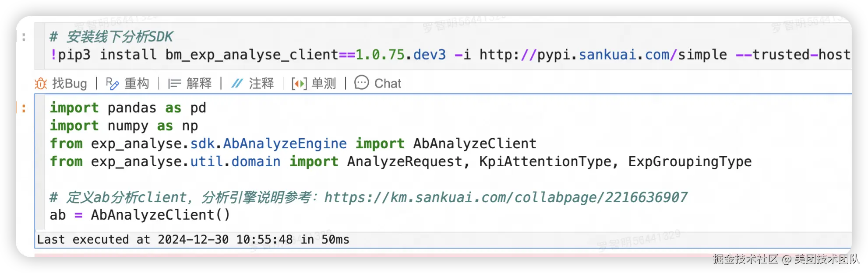868x273 pixels.
Task: Click the bm_exp_analyse_client package name
Action: (x=252, y=55)
